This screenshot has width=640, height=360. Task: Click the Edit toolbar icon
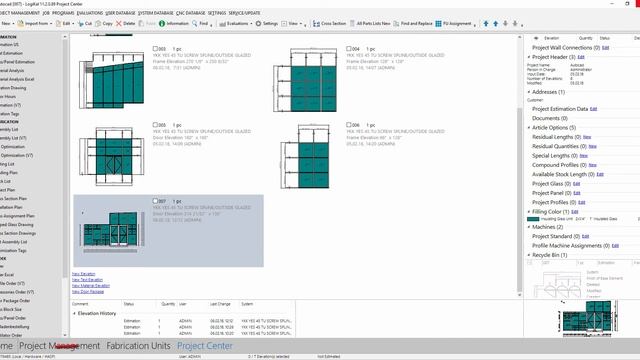point(64,24)
